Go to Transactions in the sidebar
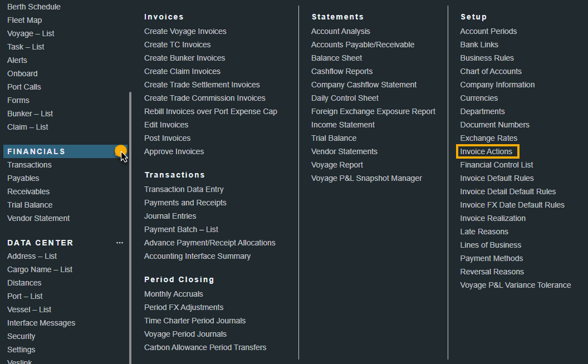The image size is (588, 364). point(30,165)
